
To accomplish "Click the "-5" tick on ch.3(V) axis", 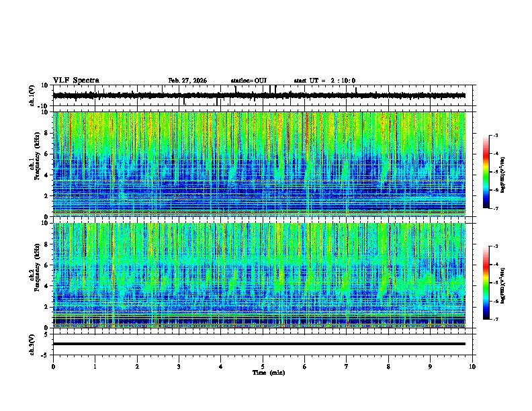I will 46,355.
